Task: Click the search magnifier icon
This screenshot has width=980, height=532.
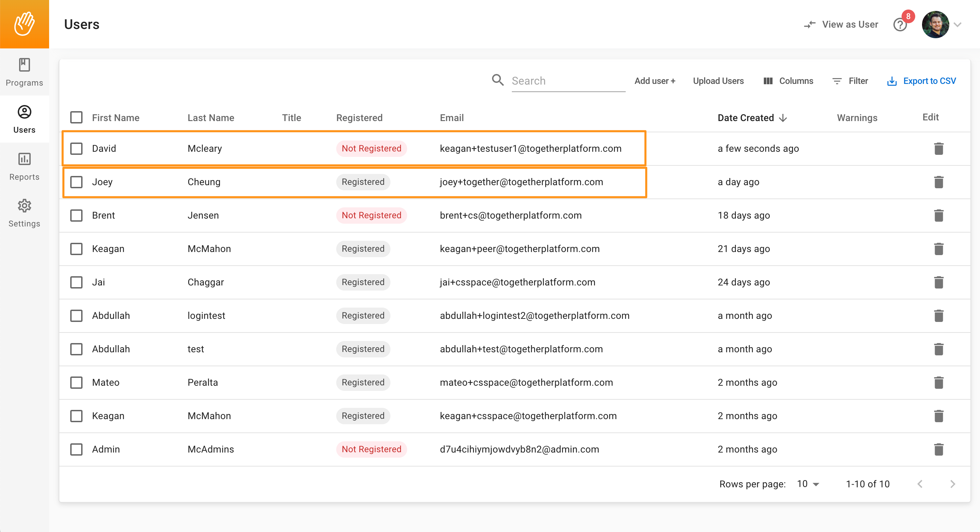Action: (x=498, y=80)
